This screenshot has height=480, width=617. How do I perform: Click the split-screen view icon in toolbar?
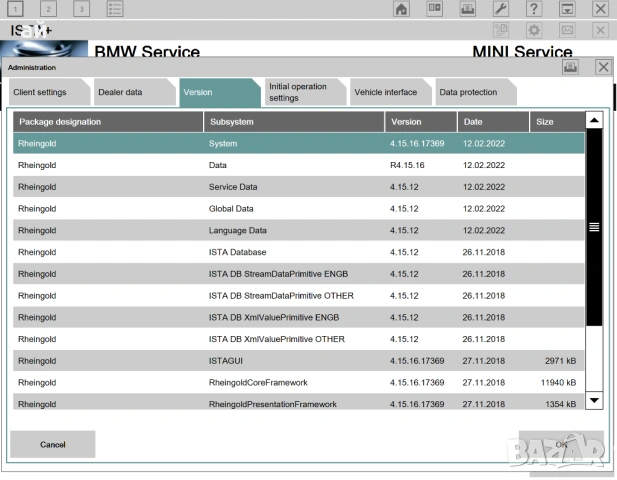434,9
